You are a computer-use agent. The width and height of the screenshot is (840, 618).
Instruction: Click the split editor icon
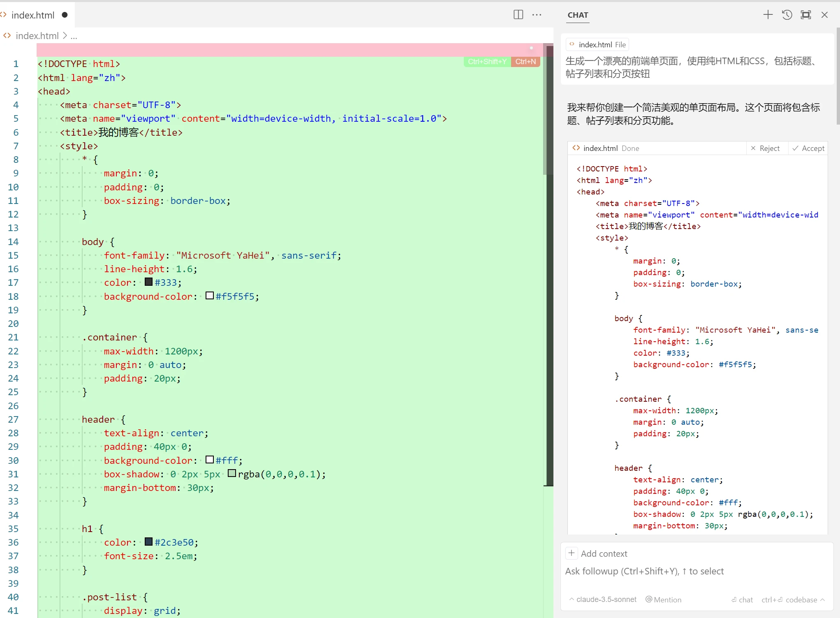pyautogui.click(x=518, y=15)
